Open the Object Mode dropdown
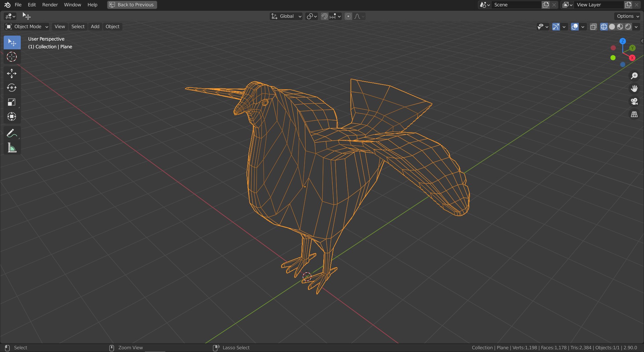 (27, 27)
